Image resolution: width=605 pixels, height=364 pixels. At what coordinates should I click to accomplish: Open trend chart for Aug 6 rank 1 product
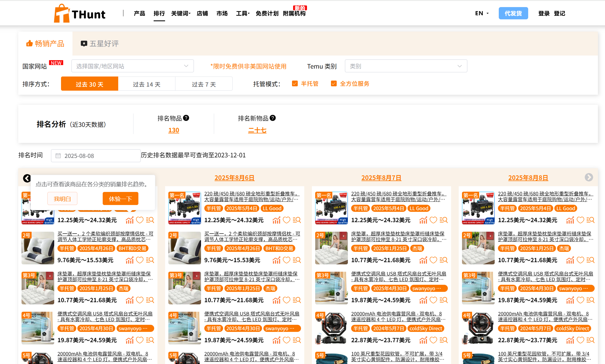[x=276, y=220]
